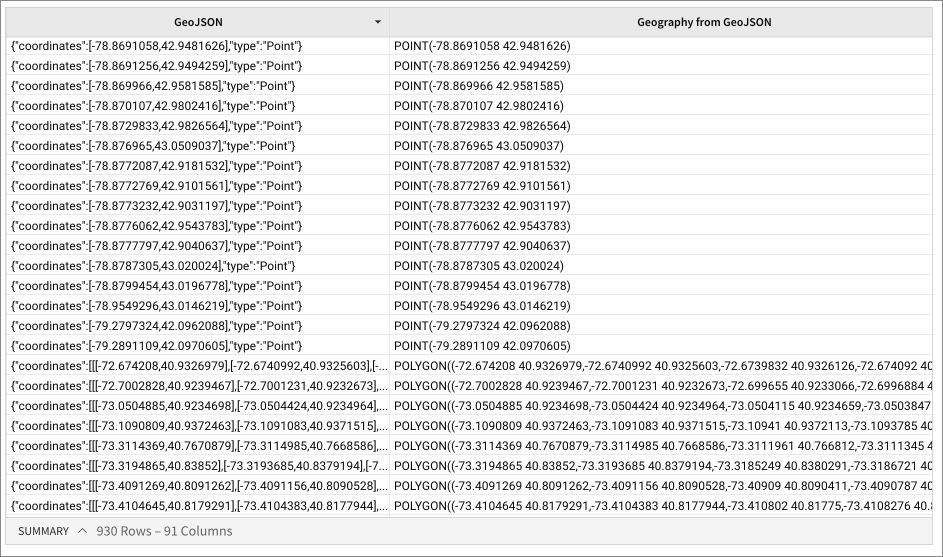Click cell POINT(-79.2891109 42.0970605)
The width and height of the screenshot is (943, 557).
(482, 346)
